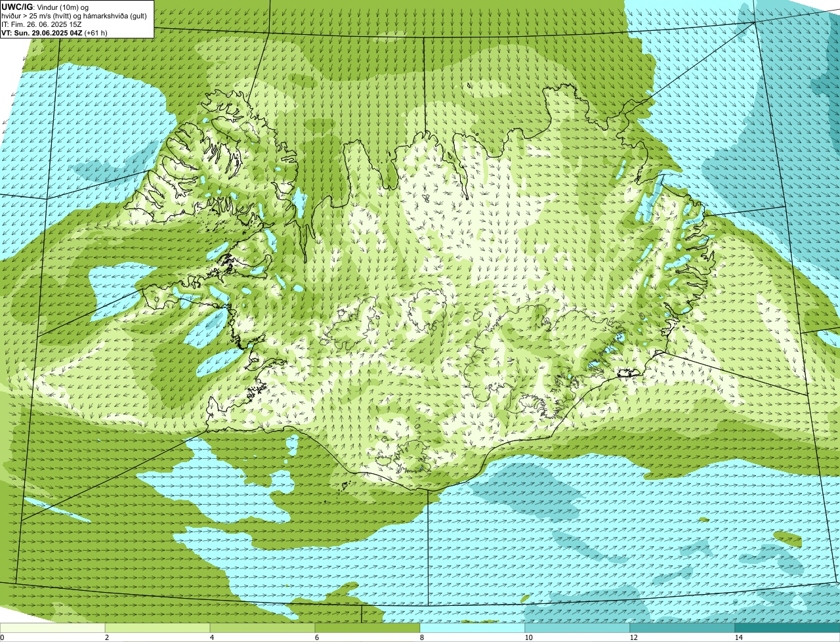Click the pale 0–2 m/s color scale segment

coord(52,628)
